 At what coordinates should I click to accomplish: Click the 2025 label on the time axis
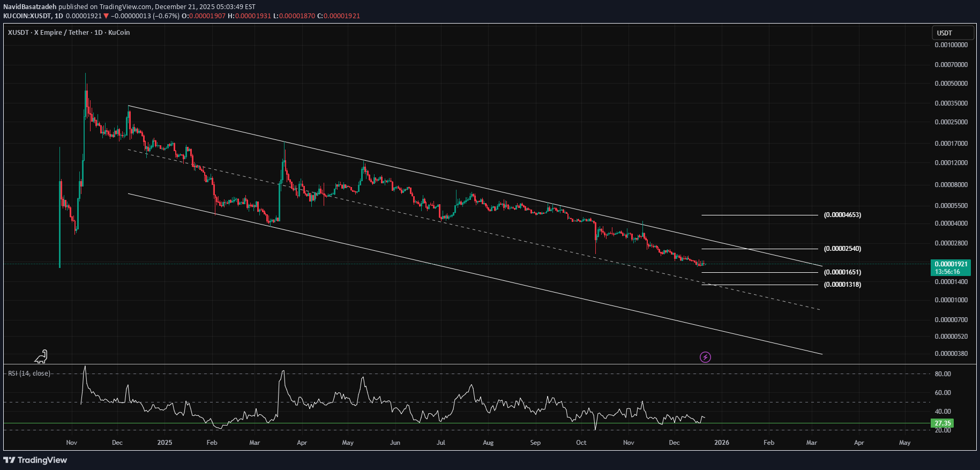[x=164, y=443]
